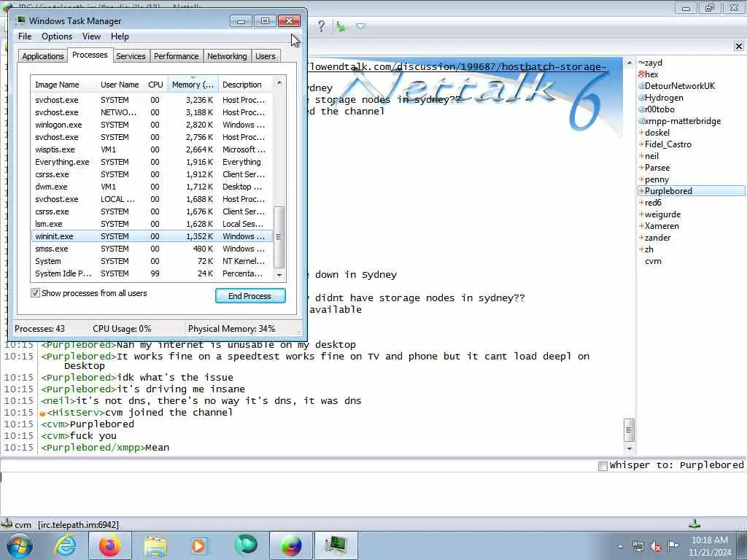Image resolution: width=747 pixels, height=560 pixels.
Task: Click the muted volume tray icon
Action: pos(656,547)
